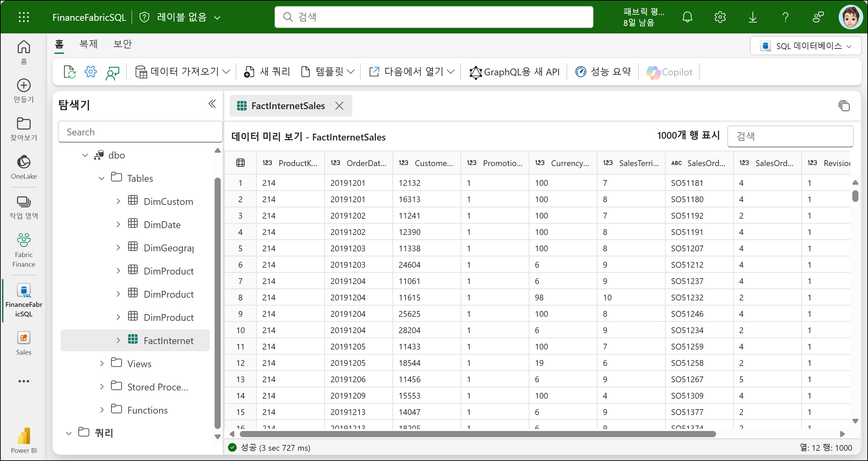The width and height of the screenshot is (868, 461).
Task: Collapse the Tables folder
Action: 102,178
